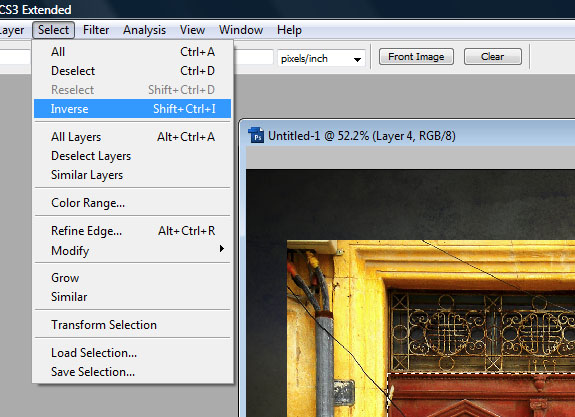
Task: Choose Similar selection command
Action: click(x=132, y=297)
